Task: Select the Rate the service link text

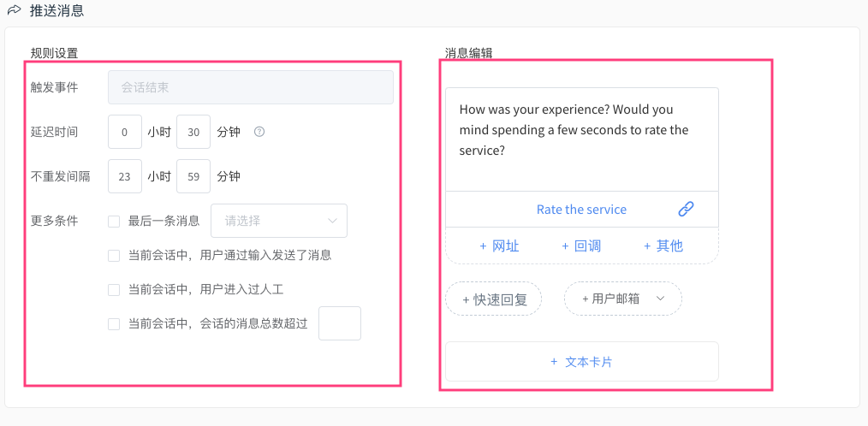Action: pyautogui.click(x=581, y=210)
